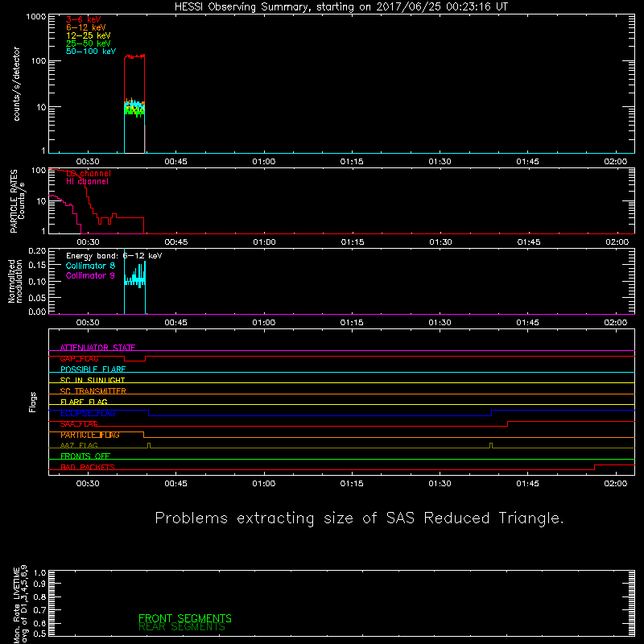
Task: Select the Collimator 9 legend entry
Action: click(x=90, y=275)
